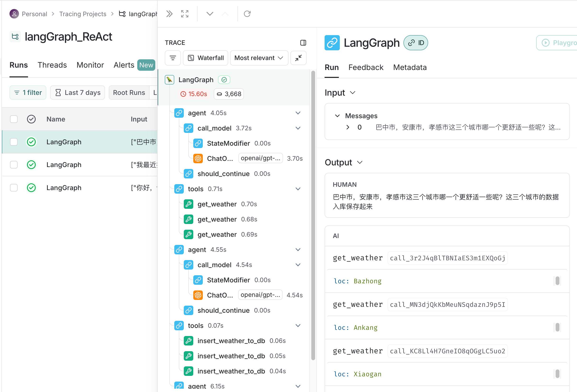This screenshot has height=392, width=577.
Task: Open the Most relevant sort dropdown
Action: [259, 58]
